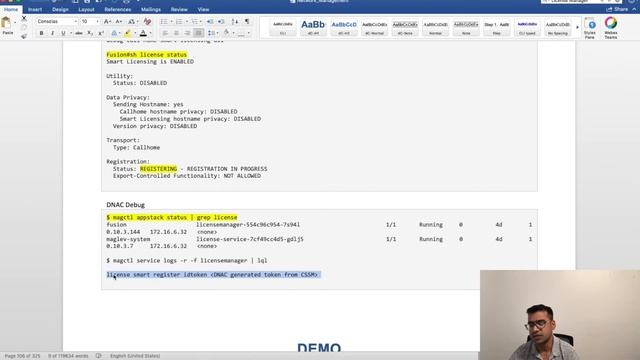Click the 'DNAC Debug' heading text
Image resolution: width=640 pixels, height=360 pixels.
click(126, 204)
